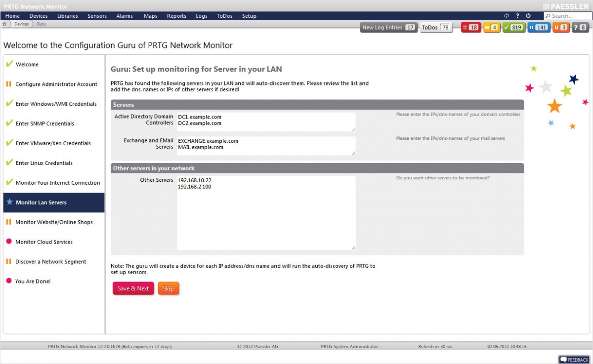Click the orange Skip button
This screenshot has width=593, height=364.
[x=169, y=288]
